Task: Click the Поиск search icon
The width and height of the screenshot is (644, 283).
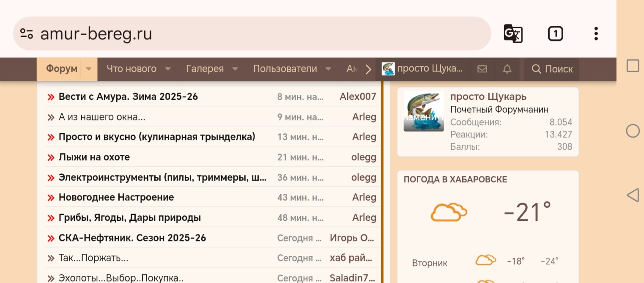Action: (x=551, y=69)
